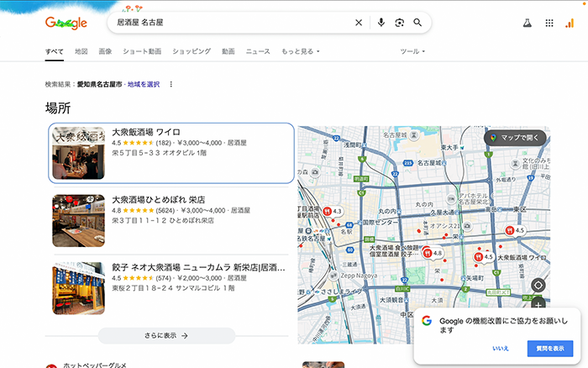The width and height of the screenshot is (588, 368).
Task: Click address 栄３丁目１１−１２ ひとめぼれ栄店
Action: (x=163, y=221)
